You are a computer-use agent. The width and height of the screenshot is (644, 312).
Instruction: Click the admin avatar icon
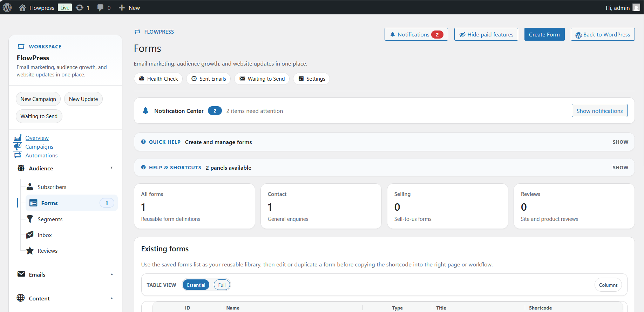click(636, 8)
